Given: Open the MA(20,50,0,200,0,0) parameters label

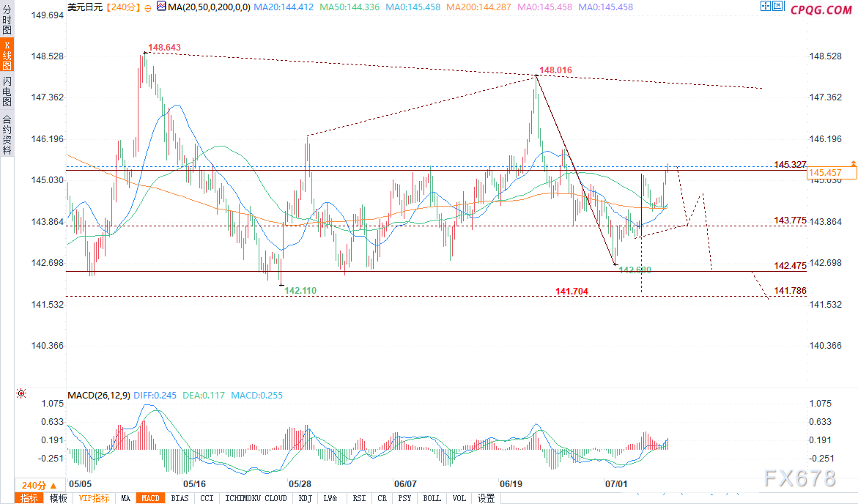Looking at the screenshot, I should click(x=209, y=7).
